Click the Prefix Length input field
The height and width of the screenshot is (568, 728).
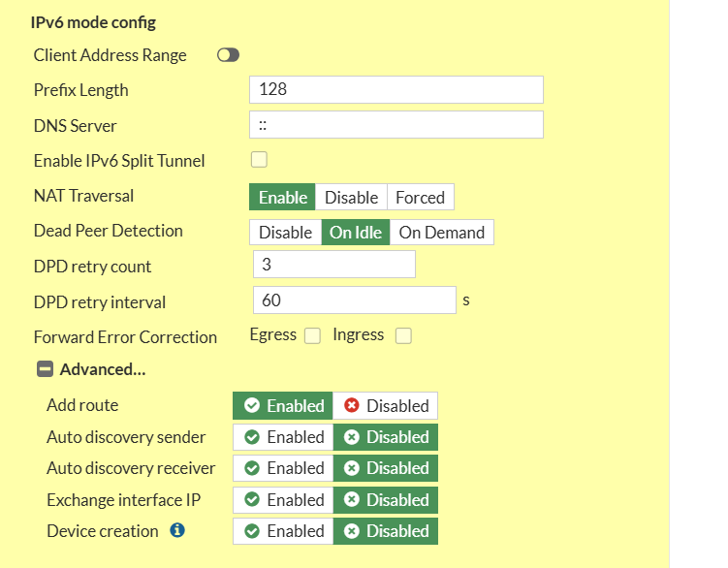tap(396, 89)
